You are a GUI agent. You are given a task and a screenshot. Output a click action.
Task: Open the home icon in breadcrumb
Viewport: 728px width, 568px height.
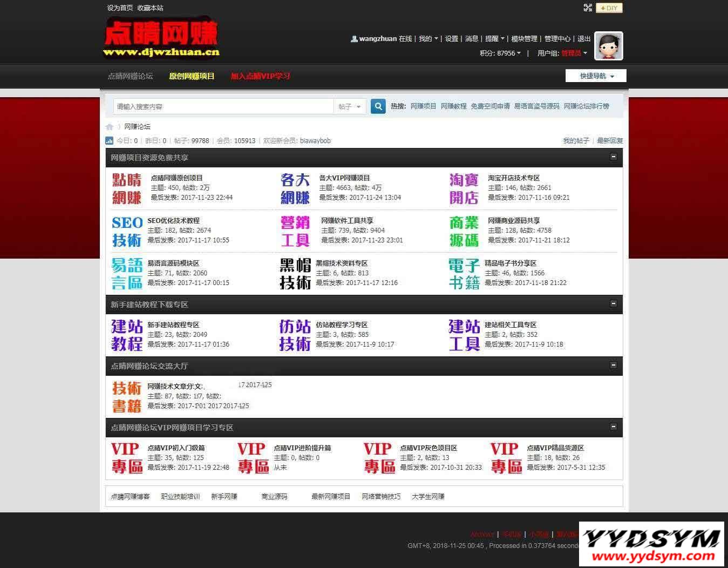(x=110, y=127)
